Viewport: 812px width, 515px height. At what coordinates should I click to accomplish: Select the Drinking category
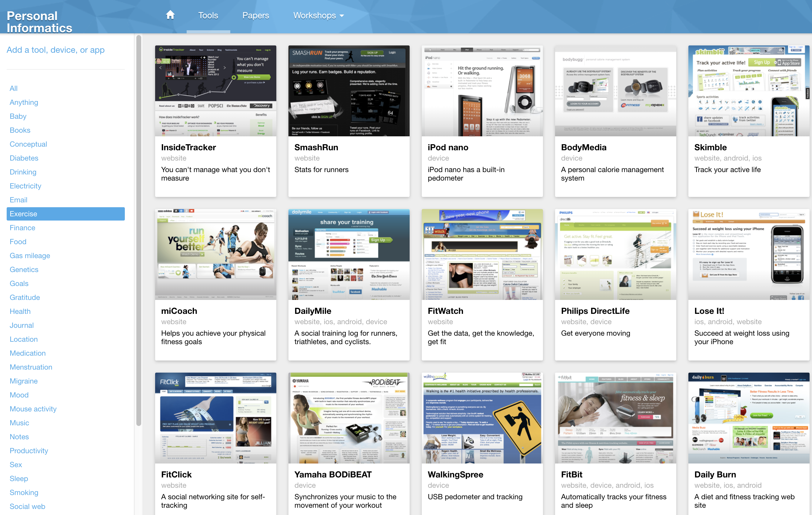click(23, 172)
